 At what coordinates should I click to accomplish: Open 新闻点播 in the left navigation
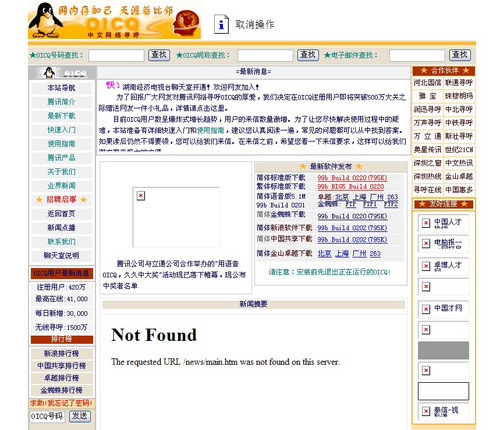[62, 228]
